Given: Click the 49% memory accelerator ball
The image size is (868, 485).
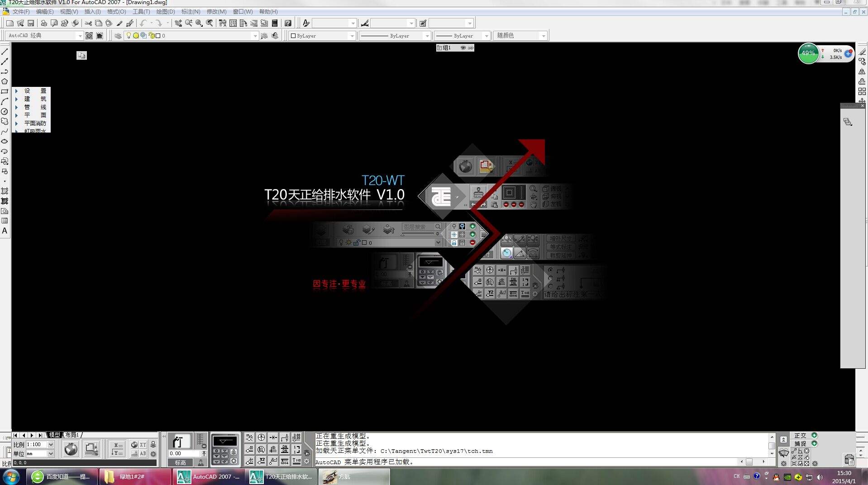Looking at the screenshot, I should [808, 53].
